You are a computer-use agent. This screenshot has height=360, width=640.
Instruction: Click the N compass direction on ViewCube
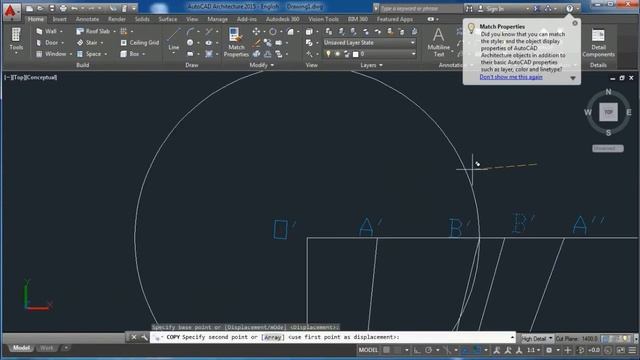coord(608,92)
